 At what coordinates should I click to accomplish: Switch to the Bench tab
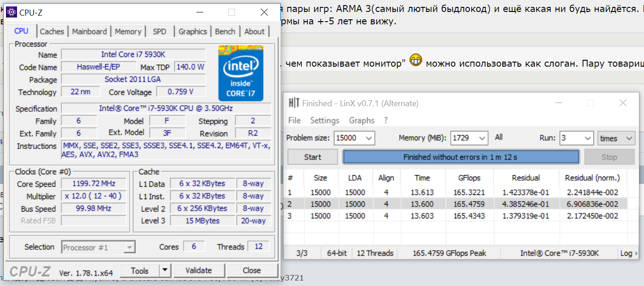pyautogui.click(x=225, y=31)
